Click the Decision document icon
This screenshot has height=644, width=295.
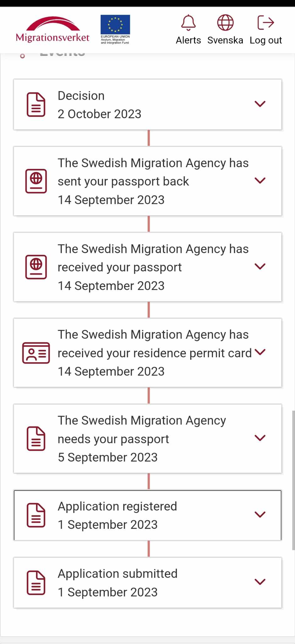coord(36,104)
